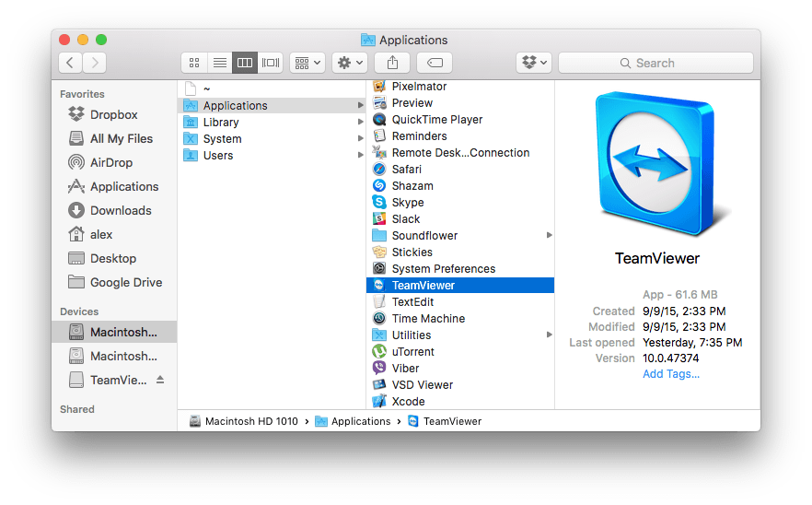Select Pixelmator app icon
Image resolution: width=812 pixels, height=505 pixels.
pos(379,86)
